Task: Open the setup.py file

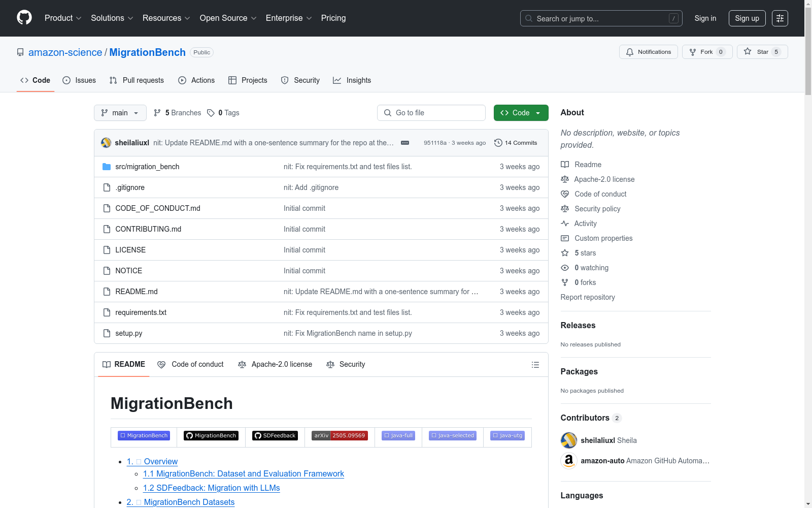Action: [x=129, y=333]
